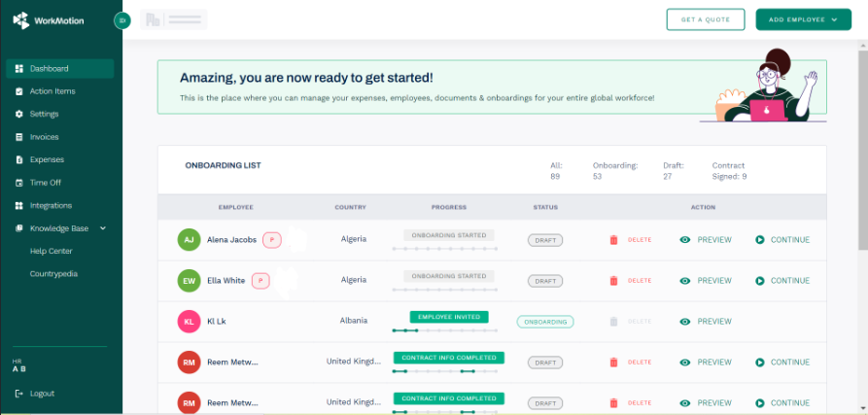Click the WorkMotion logo icon
868x415 pixels.
(20, 19)
